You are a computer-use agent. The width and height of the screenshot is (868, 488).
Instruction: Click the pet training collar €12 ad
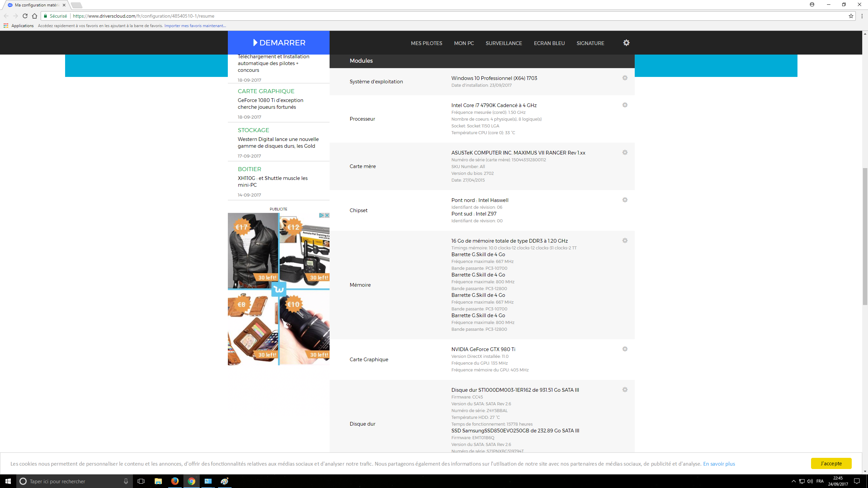[x=304, y=251]
